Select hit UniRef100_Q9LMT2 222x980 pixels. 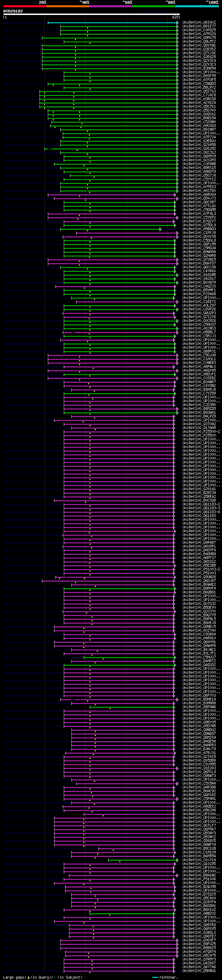(199, 41)
